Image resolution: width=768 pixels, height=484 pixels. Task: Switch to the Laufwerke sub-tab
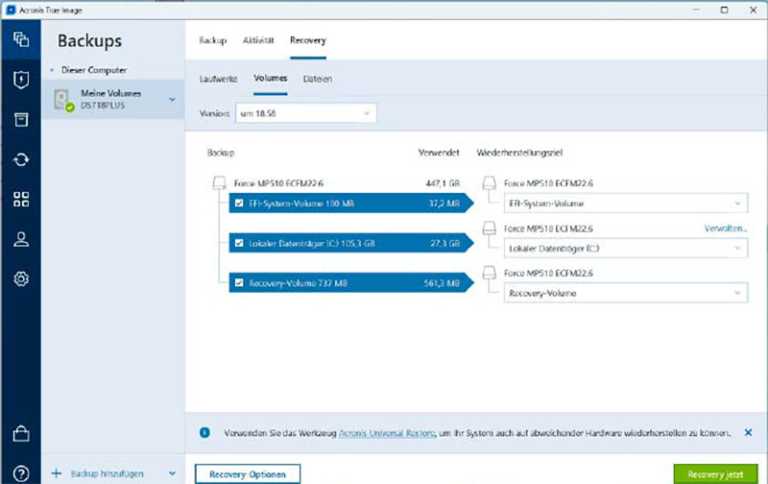pyautogui.click(x=218, y=78)
